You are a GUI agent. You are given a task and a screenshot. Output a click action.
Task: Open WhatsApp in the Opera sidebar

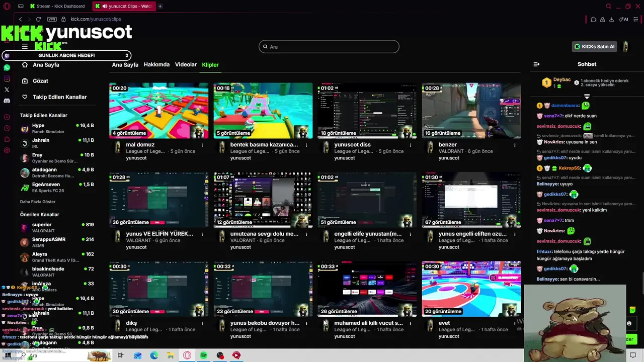click(7, 67)
